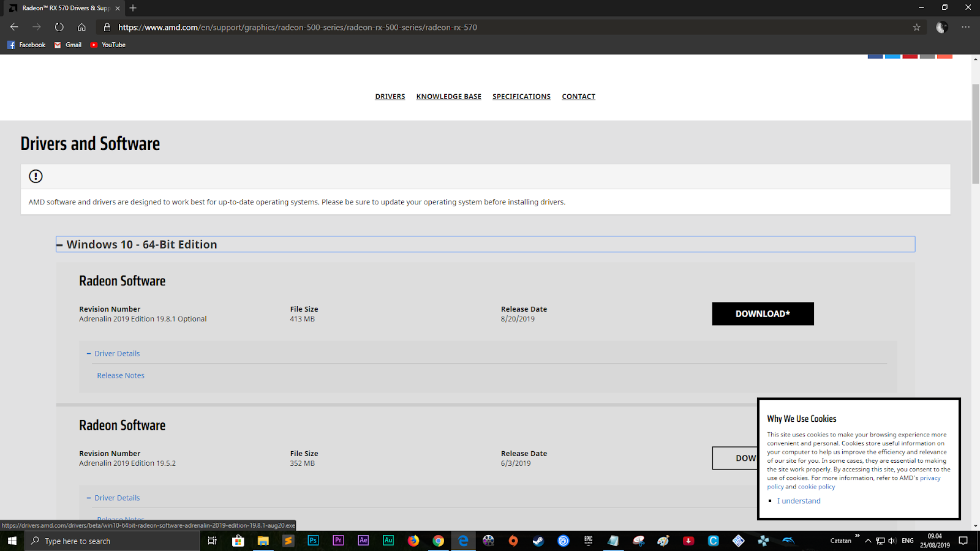Launch Google Chrome from the taskbar
The width and height of the screenshot is (980, 551).
click(x=439, y=541)
